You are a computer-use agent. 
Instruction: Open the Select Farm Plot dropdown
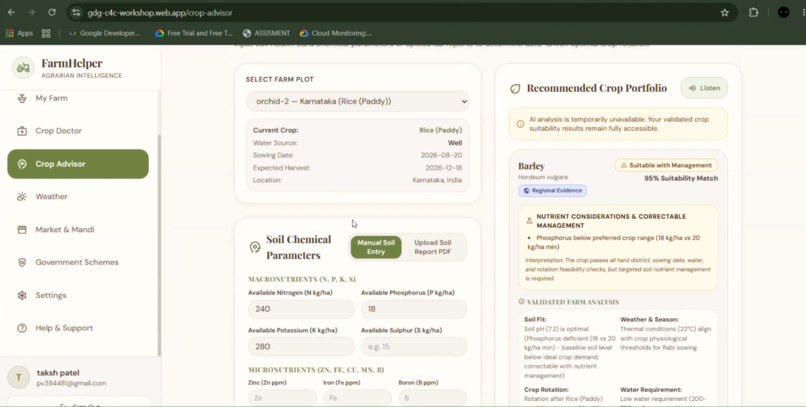357,101
